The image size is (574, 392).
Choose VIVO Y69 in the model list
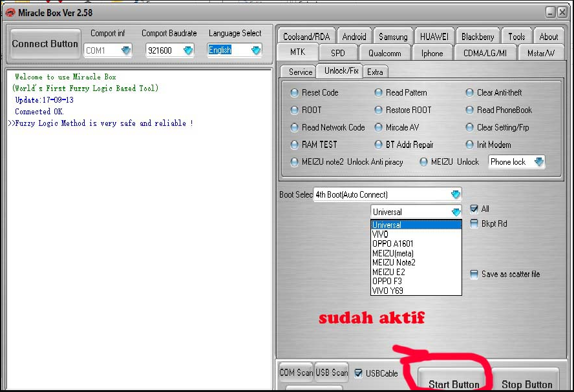point(416,291)
